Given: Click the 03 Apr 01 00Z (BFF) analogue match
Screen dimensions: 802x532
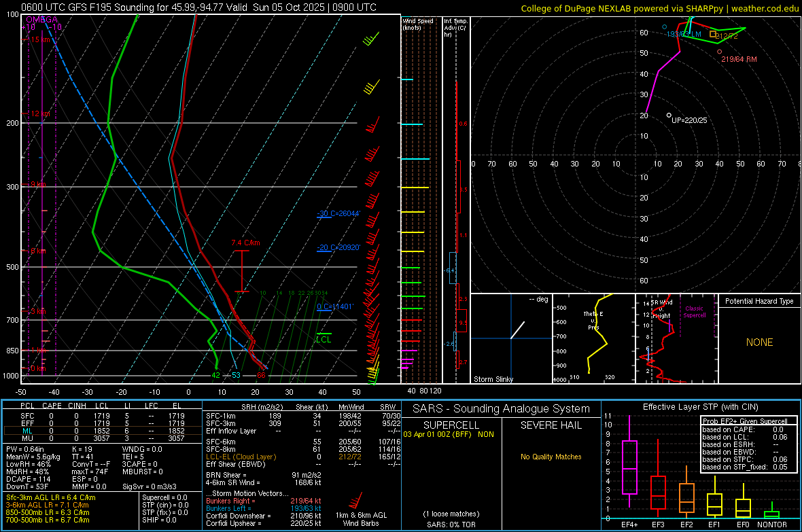Looking at the screenshot, I should tap(449, 434).
